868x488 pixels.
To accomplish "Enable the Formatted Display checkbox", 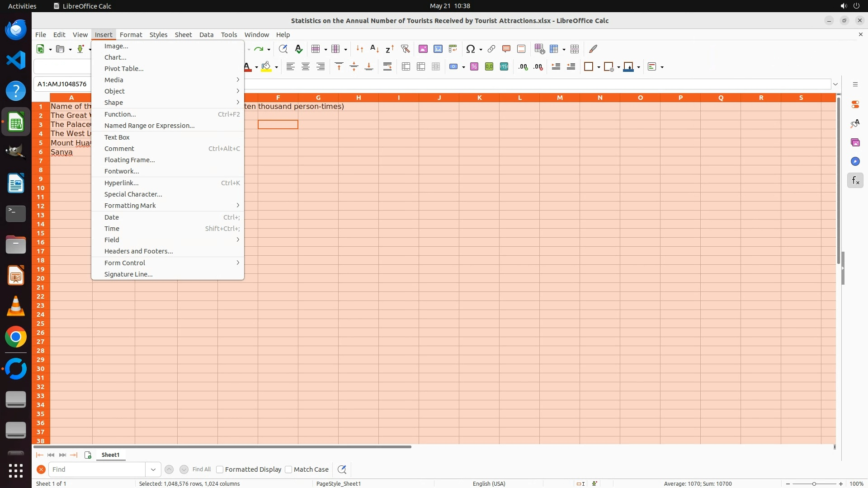I will click(220, 469).
